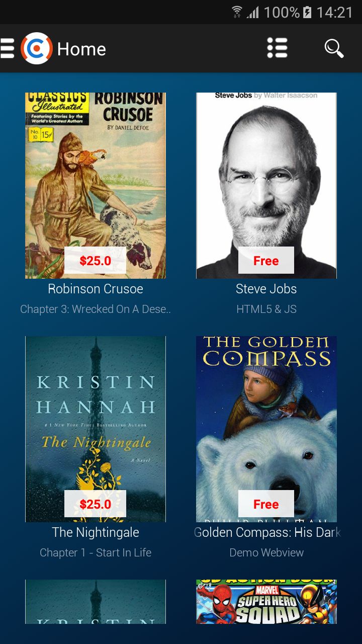Image resolution: width=362 pixels, height=644 pixels.
Task: Select Chapter 1 - Start In Life subtitle
Action: tap(96, 552)
